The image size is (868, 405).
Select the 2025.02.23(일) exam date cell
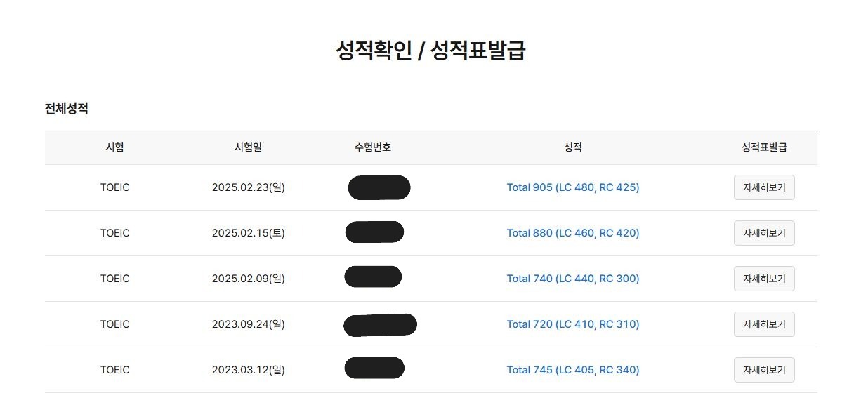coord(249,187)
